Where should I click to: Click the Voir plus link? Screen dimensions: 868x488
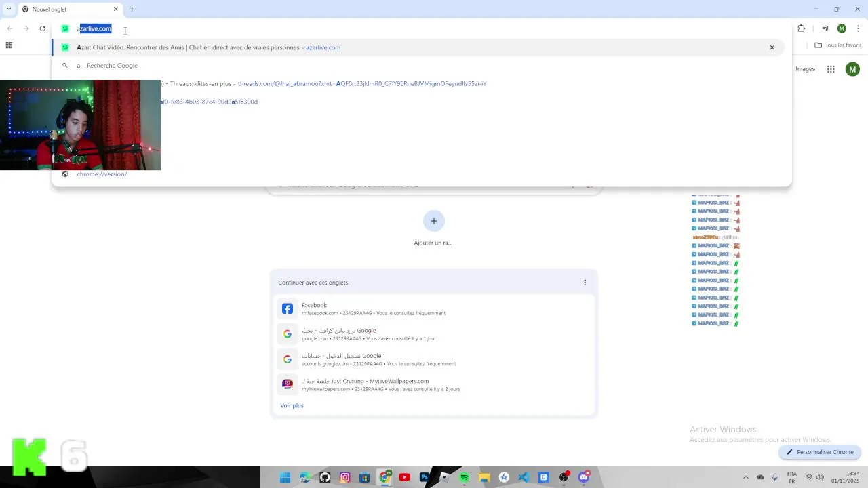pyautogui.click(x=292, y=405)
